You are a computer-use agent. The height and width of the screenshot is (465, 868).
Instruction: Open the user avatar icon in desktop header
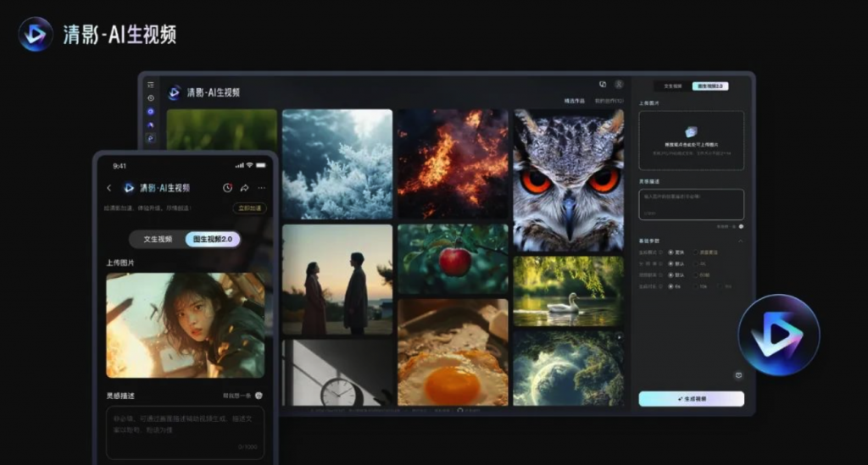pyautogui.click(x=619, y=85)
